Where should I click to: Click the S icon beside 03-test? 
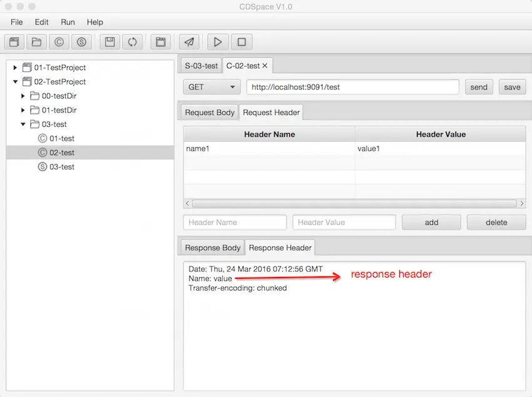click(43, 167)
